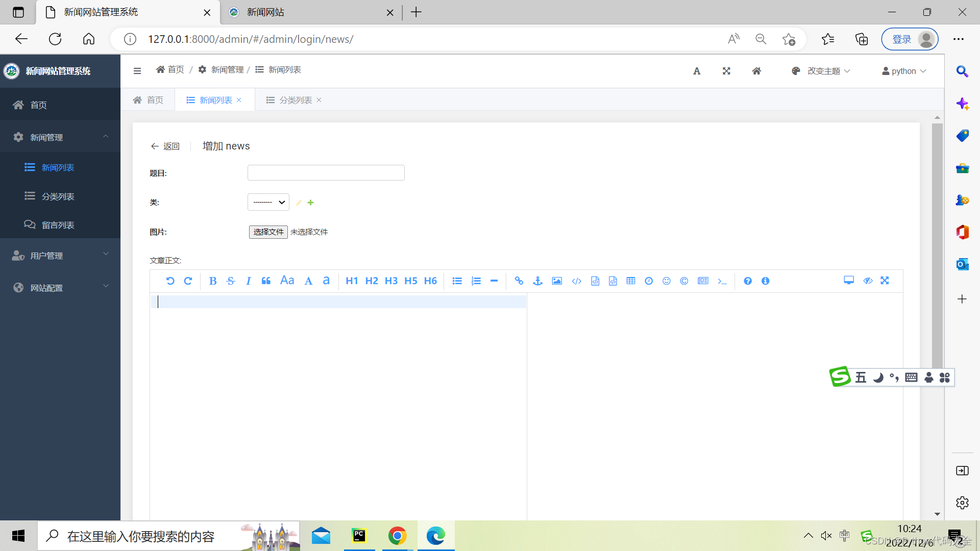The width and height of the screenshot is (980, 551).
Task: Click 新闻管理 breadcrumb link
Action: 221,69
